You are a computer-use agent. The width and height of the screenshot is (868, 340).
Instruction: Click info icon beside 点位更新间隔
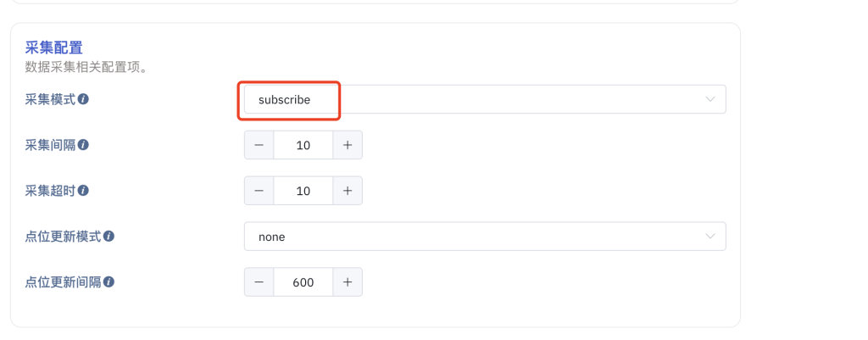pos(108,282)
